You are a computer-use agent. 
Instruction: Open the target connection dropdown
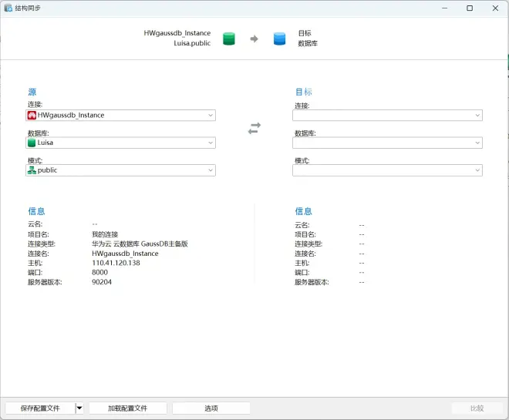387,115
